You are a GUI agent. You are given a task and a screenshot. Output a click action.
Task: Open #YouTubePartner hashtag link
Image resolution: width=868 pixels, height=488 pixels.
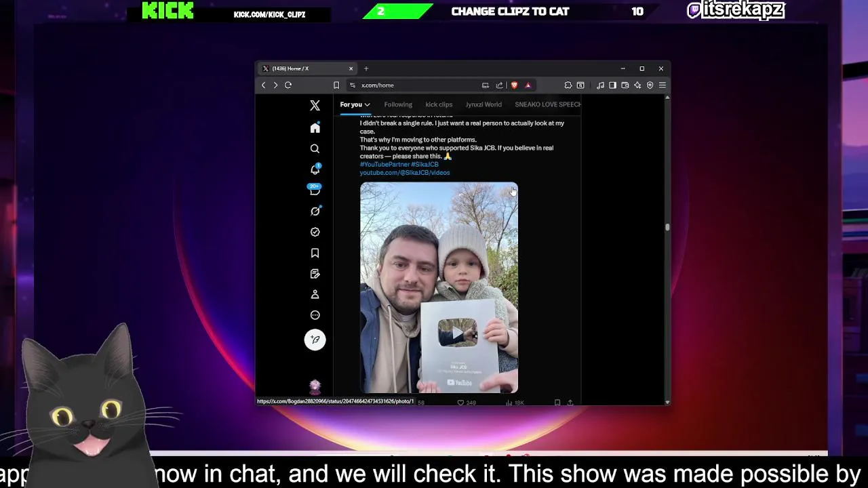pos(384,164)
